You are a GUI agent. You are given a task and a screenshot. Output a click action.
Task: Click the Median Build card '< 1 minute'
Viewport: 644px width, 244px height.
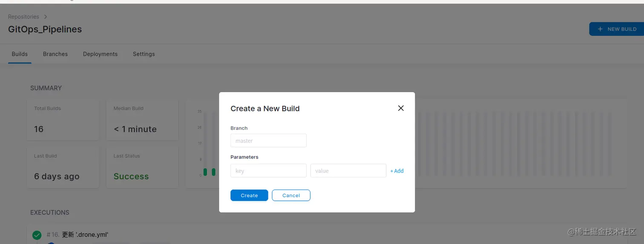pos(142,120)
